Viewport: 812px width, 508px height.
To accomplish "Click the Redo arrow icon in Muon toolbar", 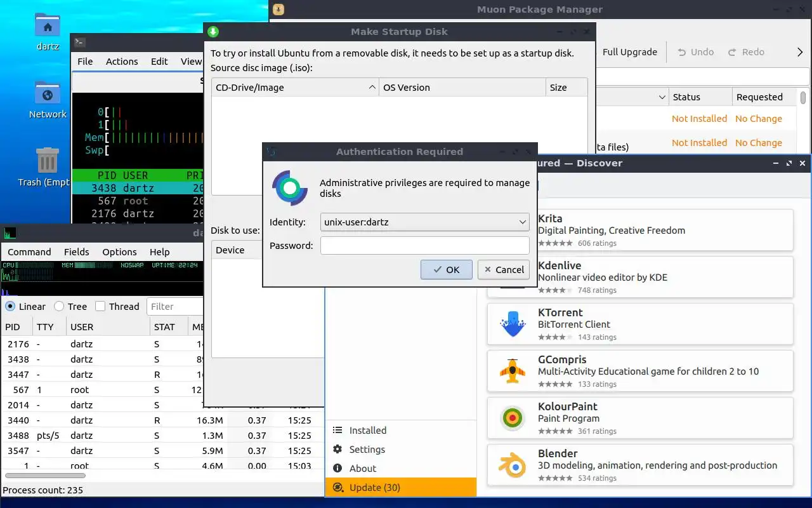I will [x=732, y=52].
